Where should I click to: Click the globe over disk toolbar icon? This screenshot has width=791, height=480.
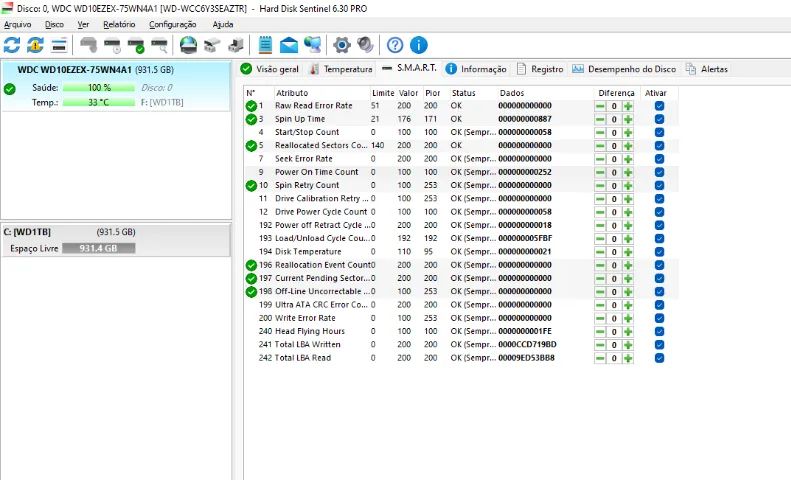(188, 45)
